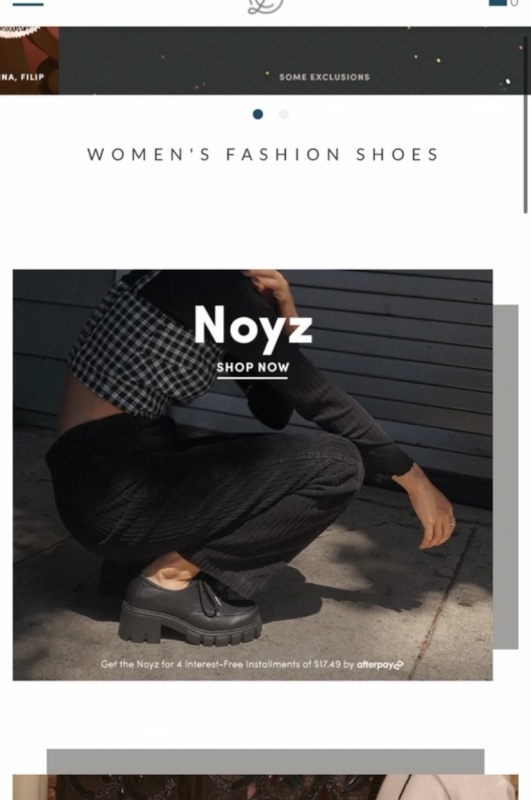Click the black chunky Noyz shoe
Viewport: 531px width, 800px height.
(190, 610)
